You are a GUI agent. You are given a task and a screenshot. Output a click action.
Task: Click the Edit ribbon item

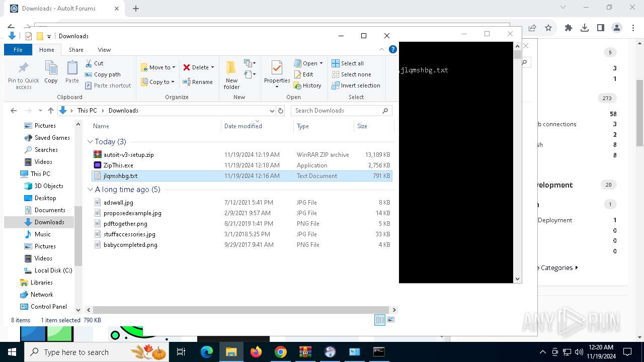pos(304,74)
